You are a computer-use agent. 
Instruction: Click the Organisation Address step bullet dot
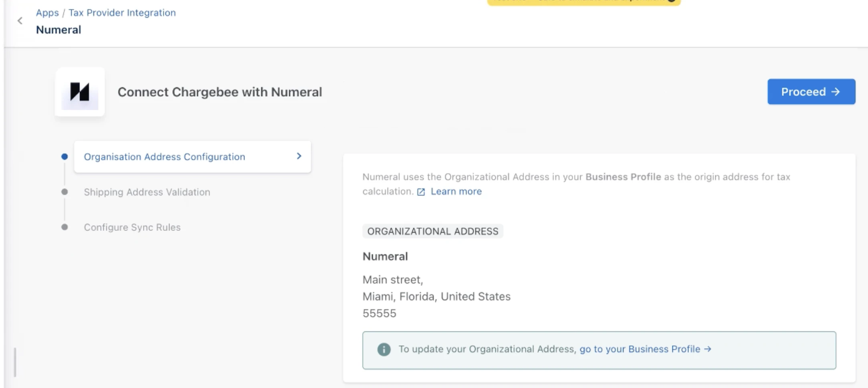point(65,157)
